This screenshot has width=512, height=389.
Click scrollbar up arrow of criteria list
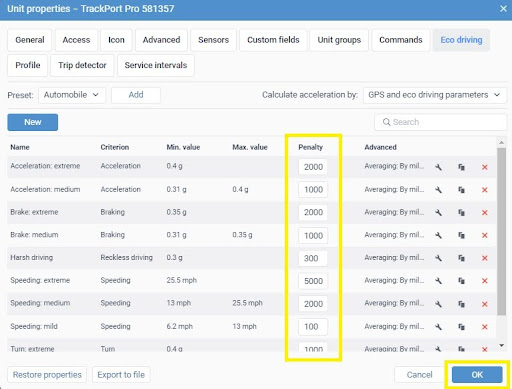tap(501, 143)
